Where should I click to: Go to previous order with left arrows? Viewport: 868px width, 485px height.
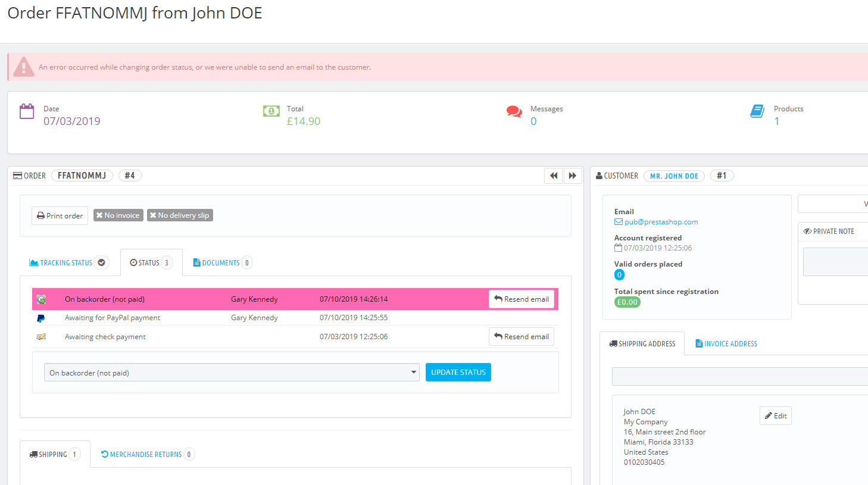(x=554, y=176)
